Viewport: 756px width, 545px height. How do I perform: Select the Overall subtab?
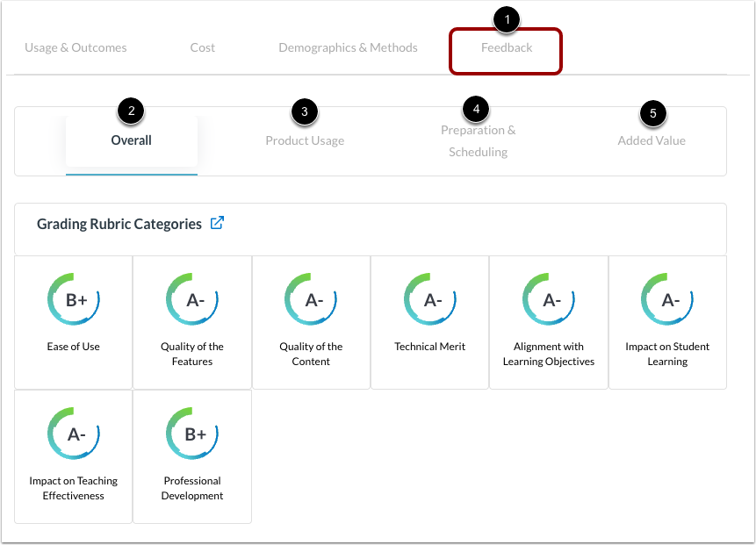point(131,140)
